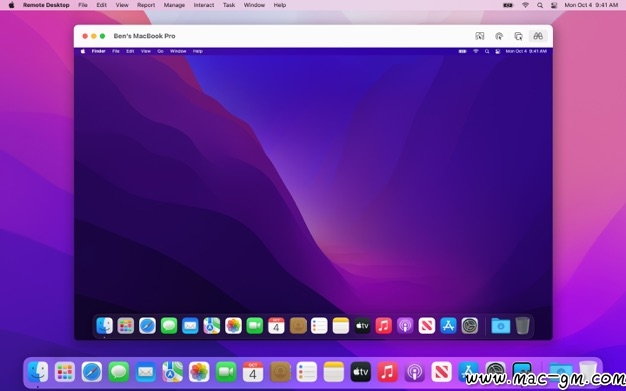Image resolution: width=626 pixels, height=391 pixels.
Task: Open Music from the local bottom dock
Action: click(x=387, y=372)
